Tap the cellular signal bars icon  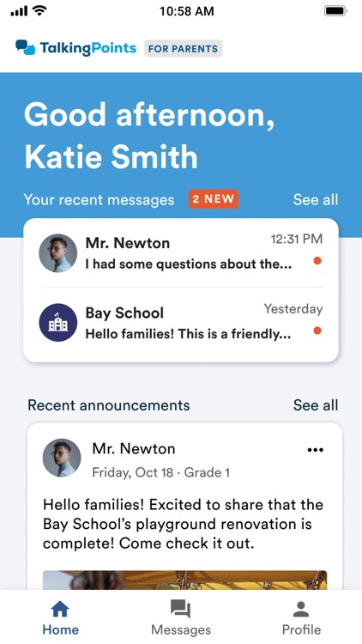click(x=19, y=11)
